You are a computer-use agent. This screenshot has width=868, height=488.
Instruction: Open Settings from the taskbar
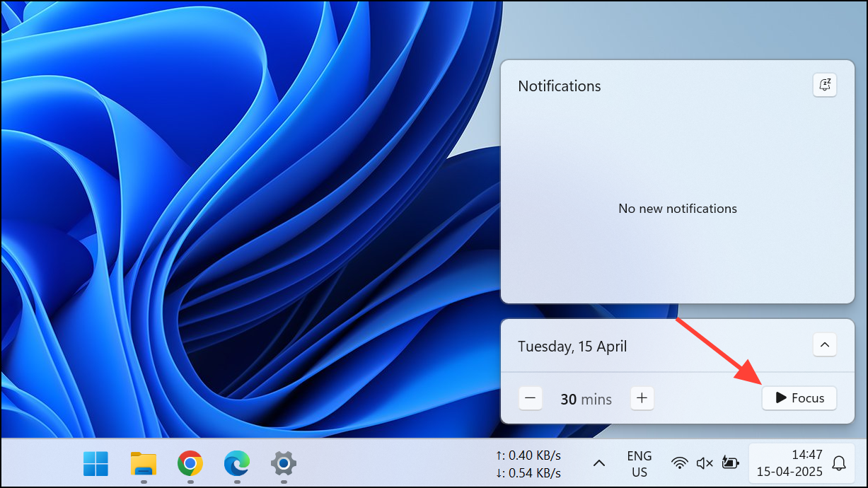point(282,465)
